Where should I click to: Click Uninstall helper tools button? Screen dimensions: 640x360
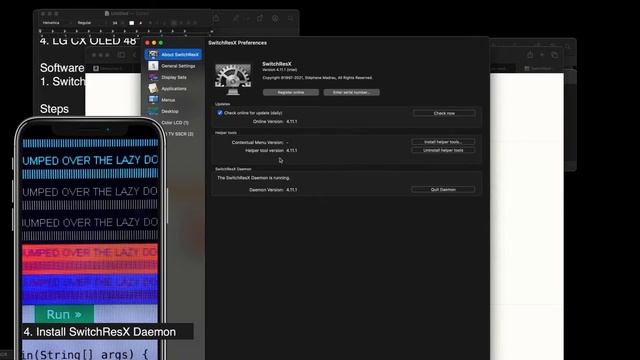443,150
